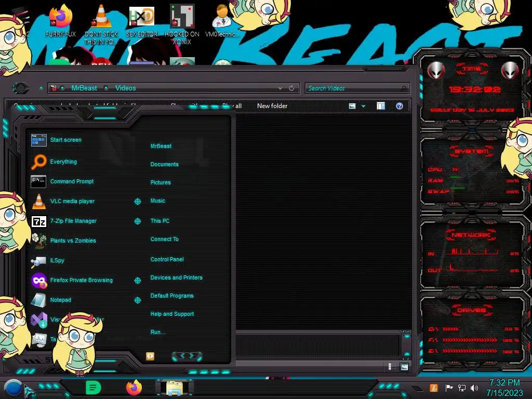
Task: Open the change view dropdown arrow
Action: [x=363, y=106]
